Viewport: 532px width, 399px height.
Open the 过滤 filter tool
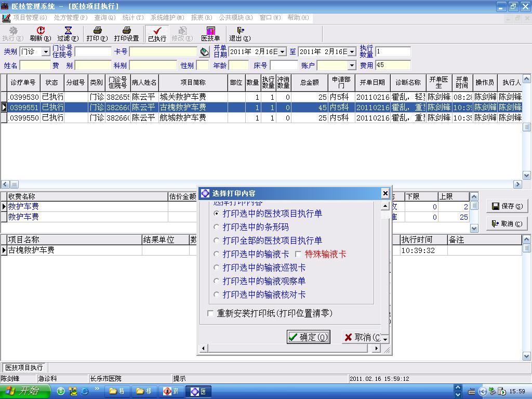(68, 34)
